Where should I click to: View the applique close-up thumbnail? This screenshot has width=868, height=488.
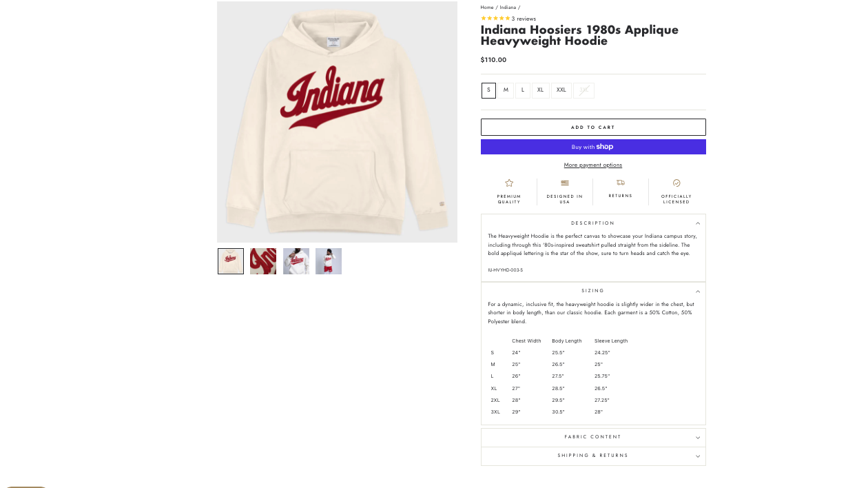263,261
